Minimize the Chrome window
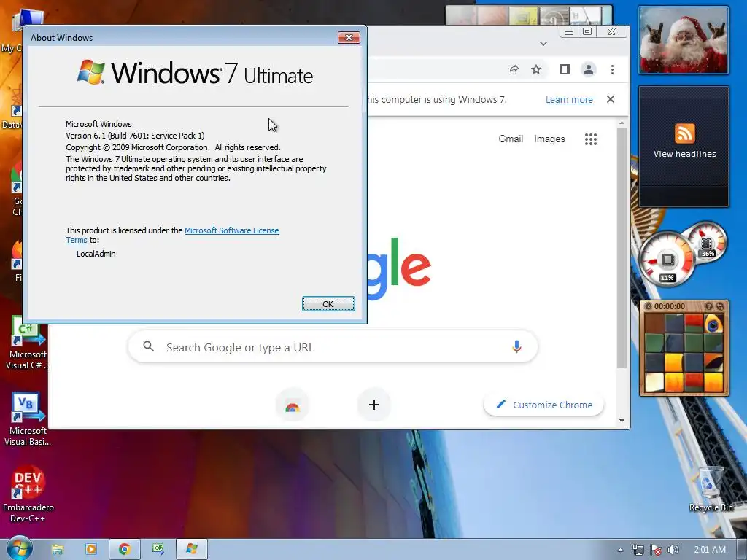 point(569,31)
